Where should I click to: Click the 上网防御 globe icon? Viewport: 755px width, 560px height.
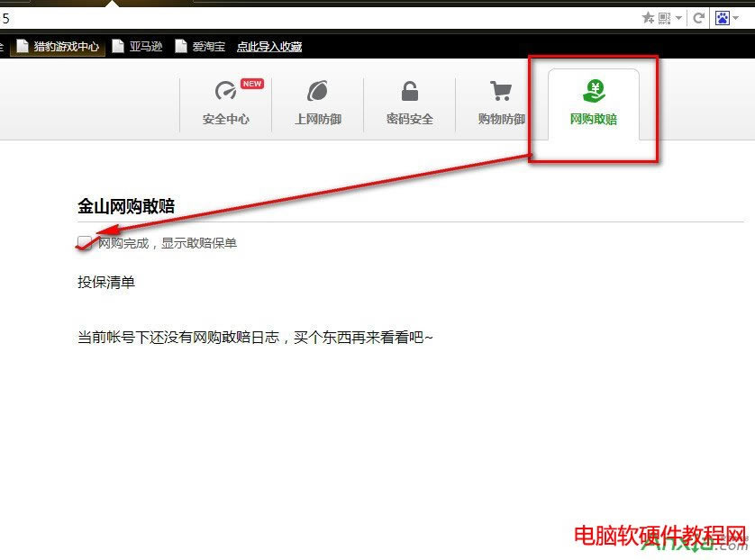coord(317,91)
